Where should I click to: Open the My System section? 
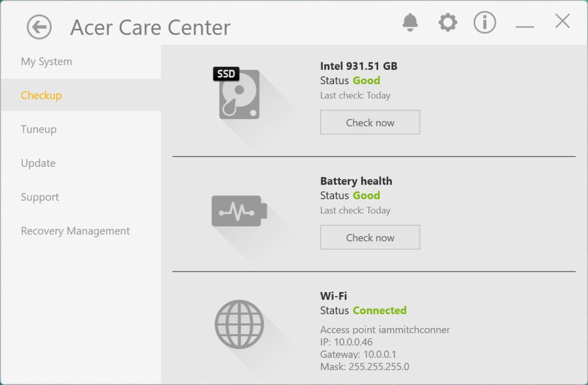point(46,61)
